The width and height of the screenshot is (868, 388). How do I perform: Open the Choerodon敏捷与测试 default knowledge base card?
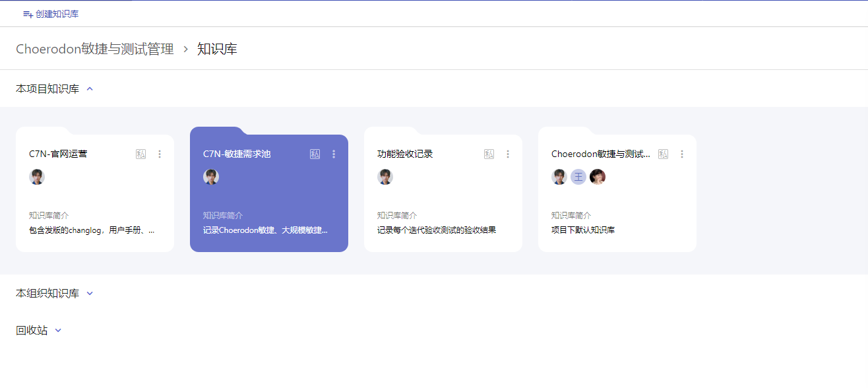[617, 189]
